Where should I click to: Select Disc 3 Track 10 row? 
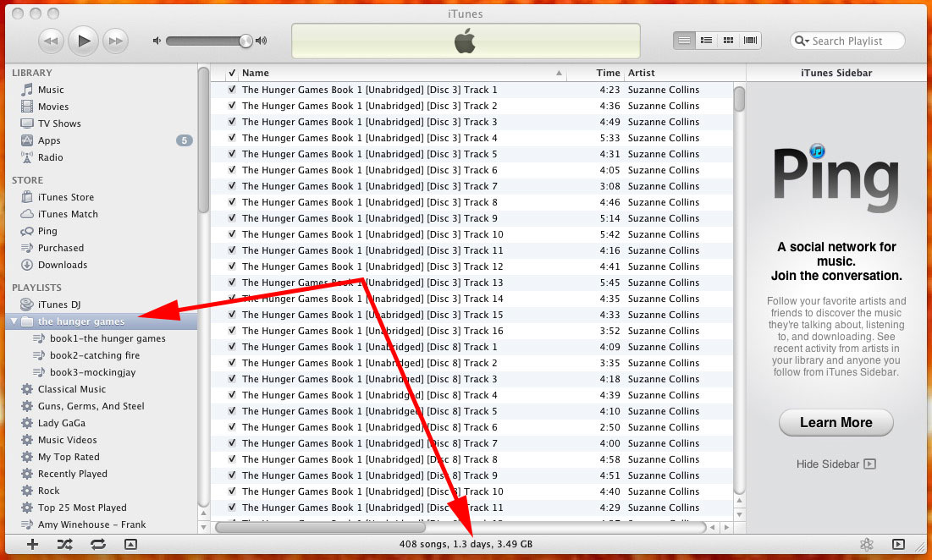[x=472, y=234]
